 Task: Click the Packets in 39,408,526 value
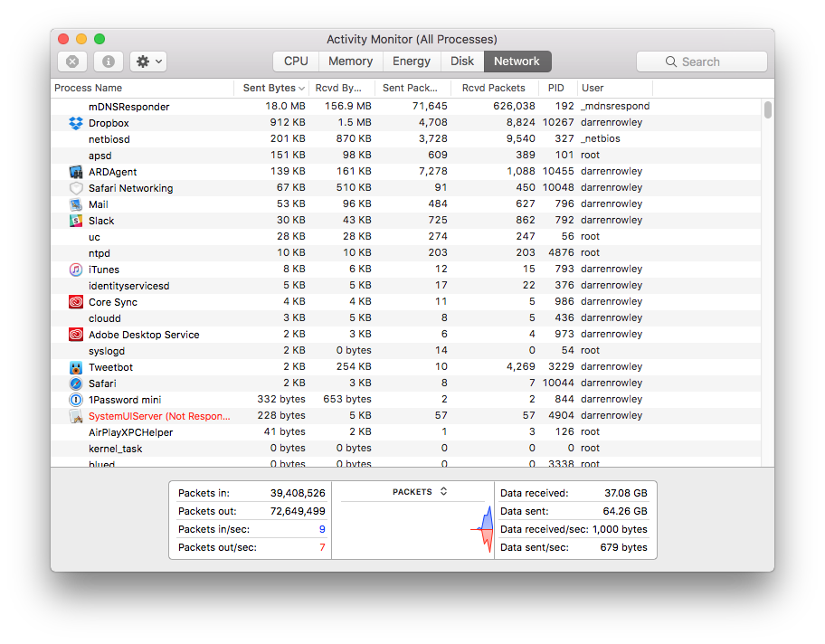coord(298,493)
